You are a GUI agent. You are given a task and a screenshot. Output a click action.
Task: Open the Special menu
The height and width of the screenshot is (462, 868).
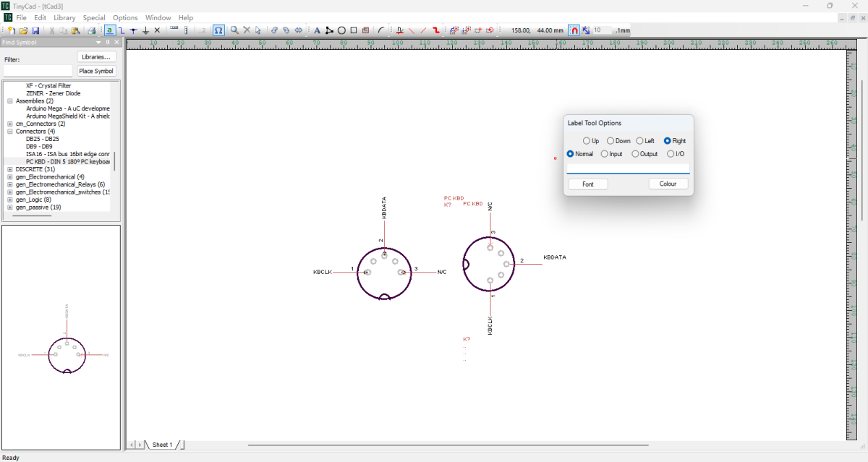click(x=93, y=17)
